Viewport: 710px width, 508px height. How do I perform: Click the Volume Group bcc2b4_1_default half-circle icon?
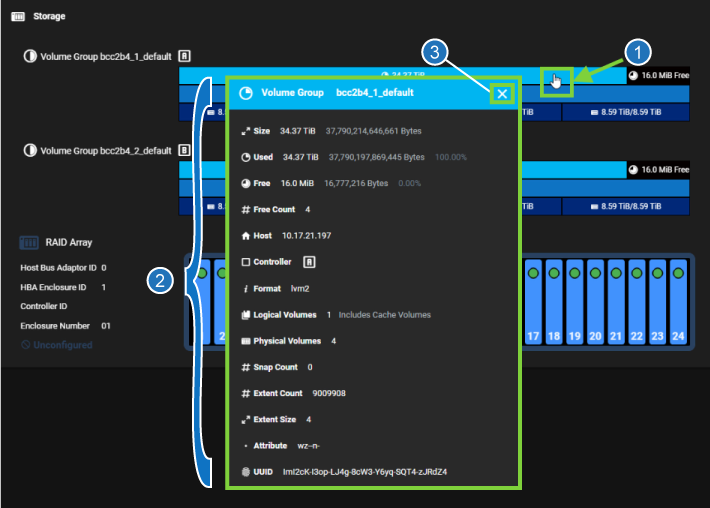30,57
